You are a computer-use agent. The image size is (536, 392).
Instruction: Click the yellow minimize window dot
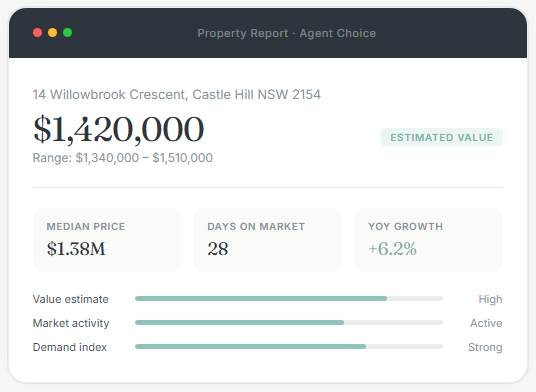(52, 32)
